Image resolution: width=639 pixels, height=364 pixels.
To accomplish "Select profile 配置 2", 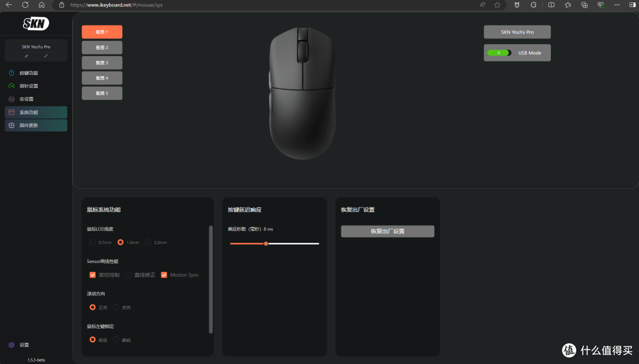I will coord(102,47).
